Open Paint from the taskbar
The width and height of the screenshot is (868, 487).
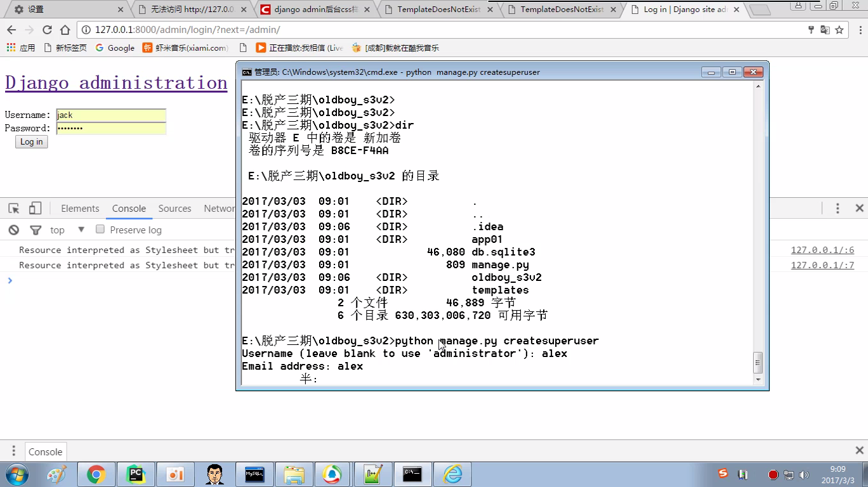(56, 474)
